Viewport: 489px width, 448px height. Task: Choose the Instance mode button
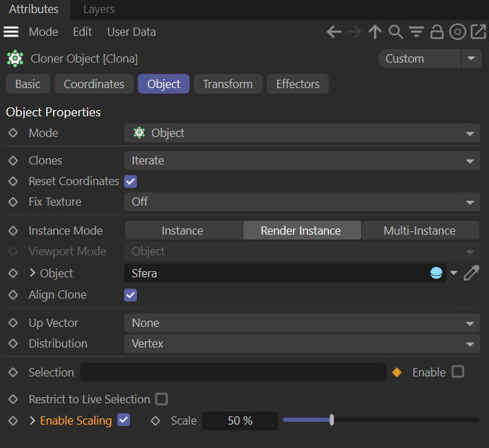click(x=182, y=231)
